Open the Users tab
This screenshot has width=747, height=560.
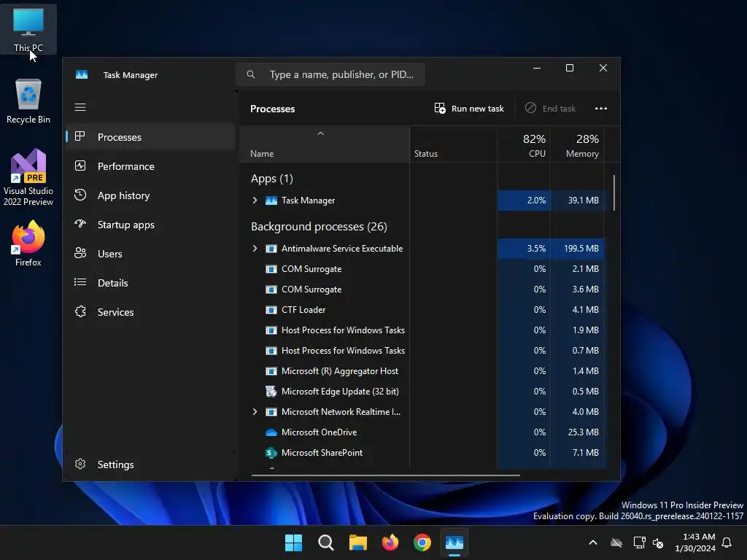150,254
